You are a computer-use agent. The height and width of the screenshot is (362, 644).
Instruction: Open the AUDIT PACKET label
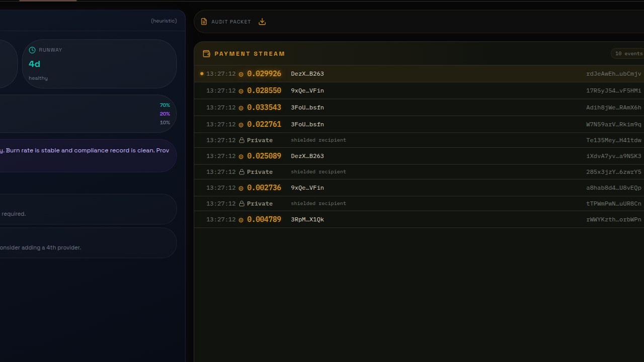tap(231, 22)
